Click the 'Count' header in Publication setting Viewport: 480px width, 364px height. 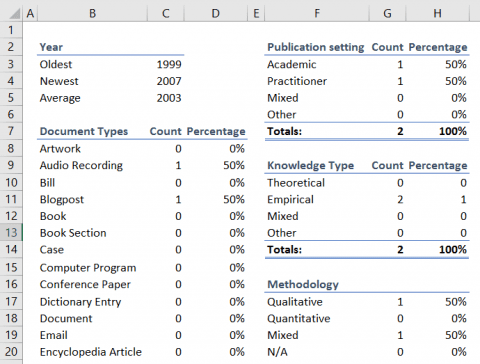[x=387, y=47]
